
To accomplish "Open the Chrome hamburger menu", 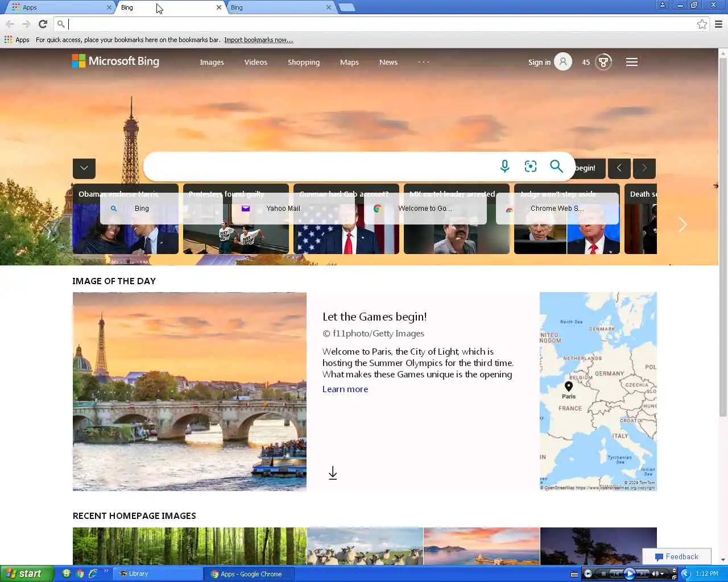I will (x=718, y=24).
